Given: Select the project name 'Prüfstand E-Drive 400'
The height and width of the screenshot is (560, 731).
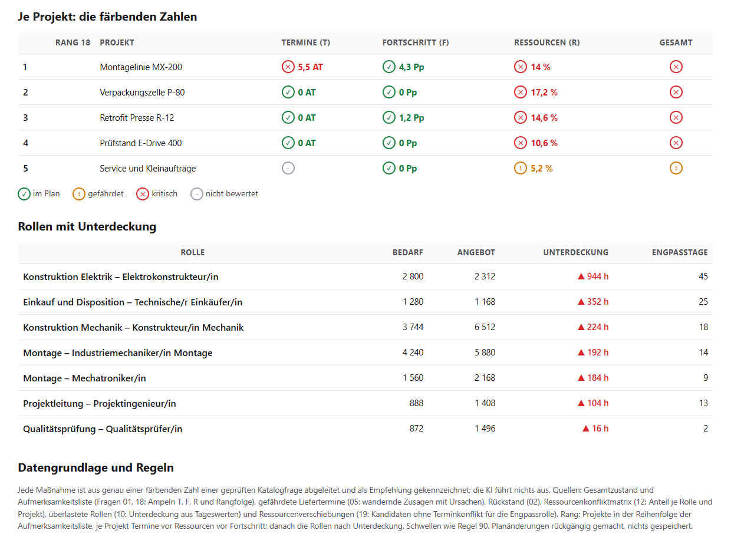Looking at the screenshot, I should [x=141, y=143].
